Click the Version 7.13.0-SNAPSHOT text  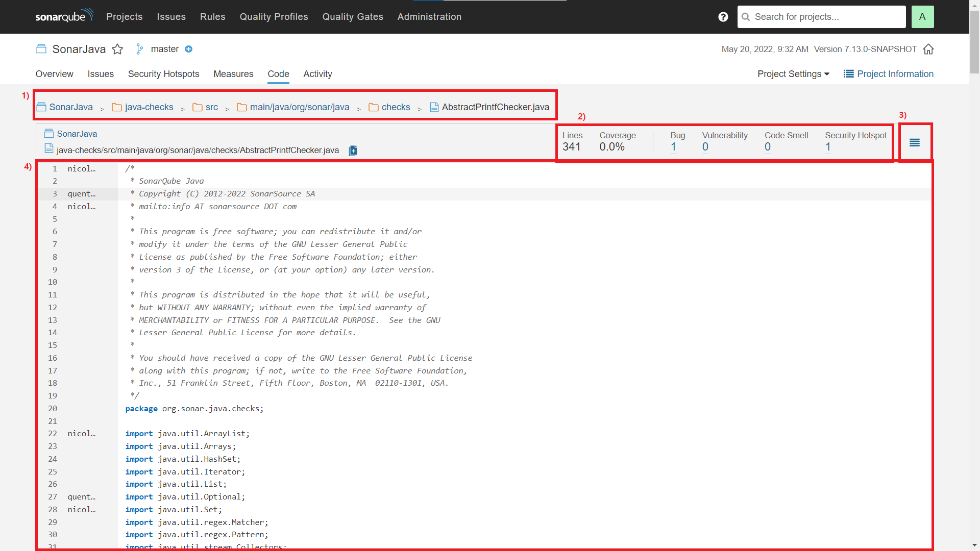coord(865,49)
